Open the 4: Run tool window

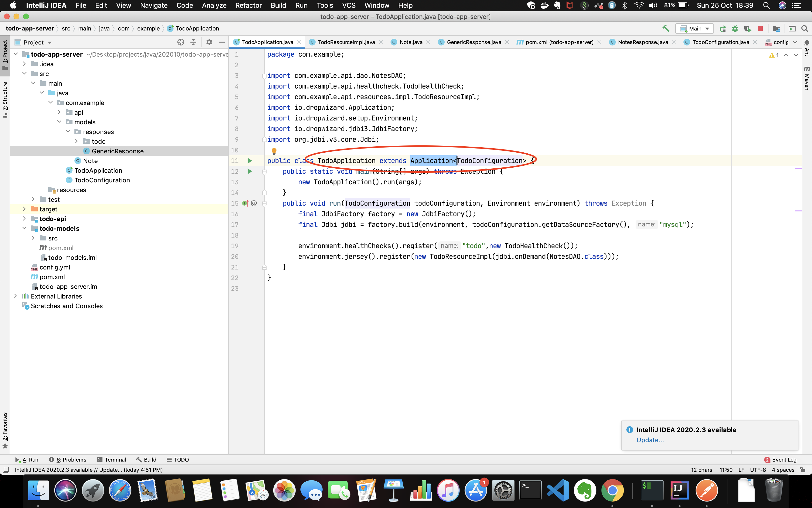pos(27,460)
